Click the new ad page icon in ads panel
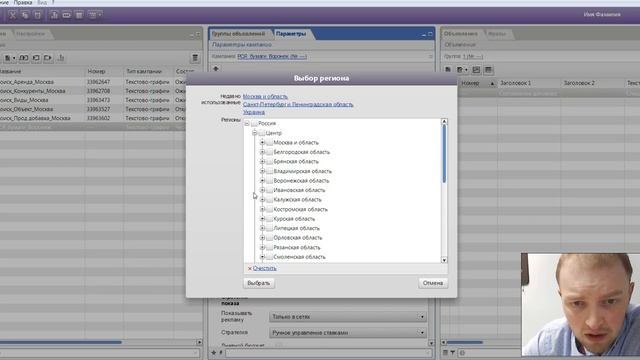This screenshot has width=640, height=360. (448, 70)
